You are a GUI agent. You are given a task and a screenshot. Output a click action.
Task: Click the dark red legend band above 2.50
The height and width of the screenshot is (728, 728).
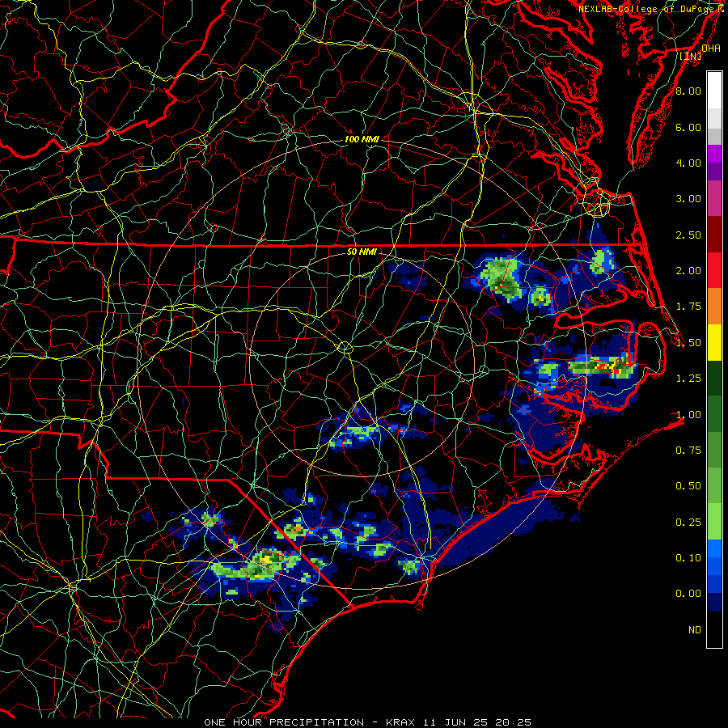(714, 235)
